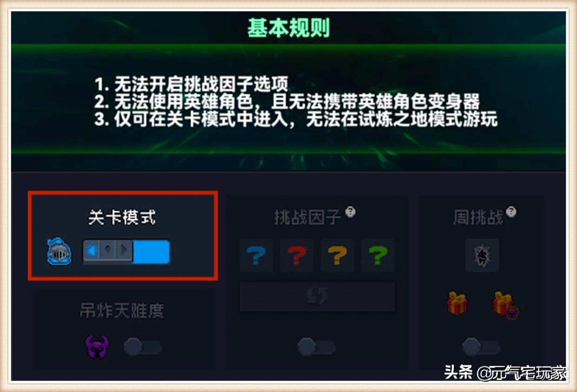Toggle the 挑战因子 switch on
Image resolution: width=577 pixels, height=392 pixels.
coord(317,347)
